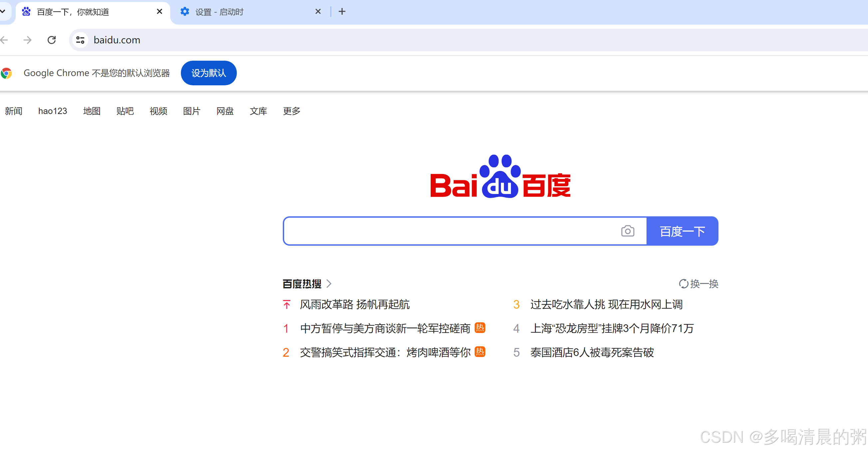Expand the tab search dropdown arrow
The image size is (868, 451).
[3, 11]
